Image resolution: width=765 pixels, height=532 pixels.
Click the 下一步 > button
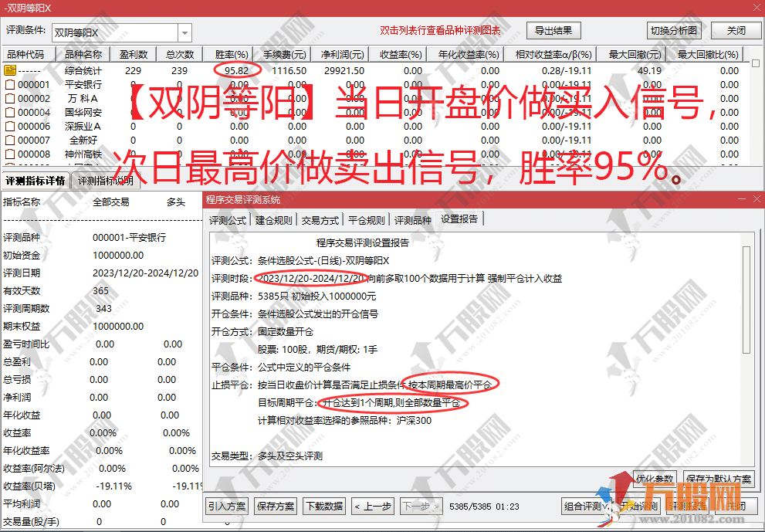(x=421, y=506)
